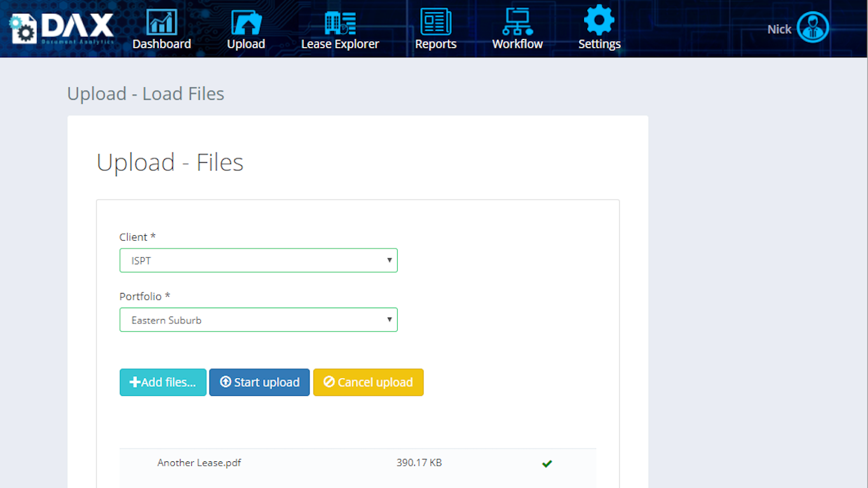The width and height of the screenshot is (868, 488).
Task: Click the Cancel upload button
Action: tap(369, 383)
